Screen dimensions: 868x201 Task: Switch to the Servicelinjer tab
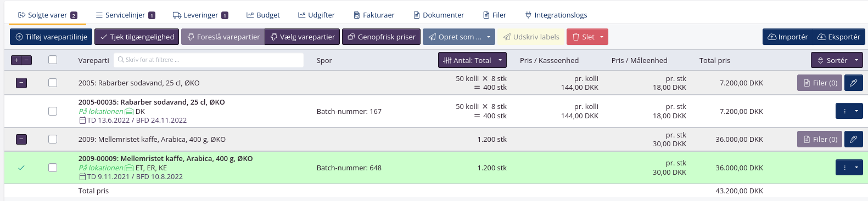(x=125, y=15)
